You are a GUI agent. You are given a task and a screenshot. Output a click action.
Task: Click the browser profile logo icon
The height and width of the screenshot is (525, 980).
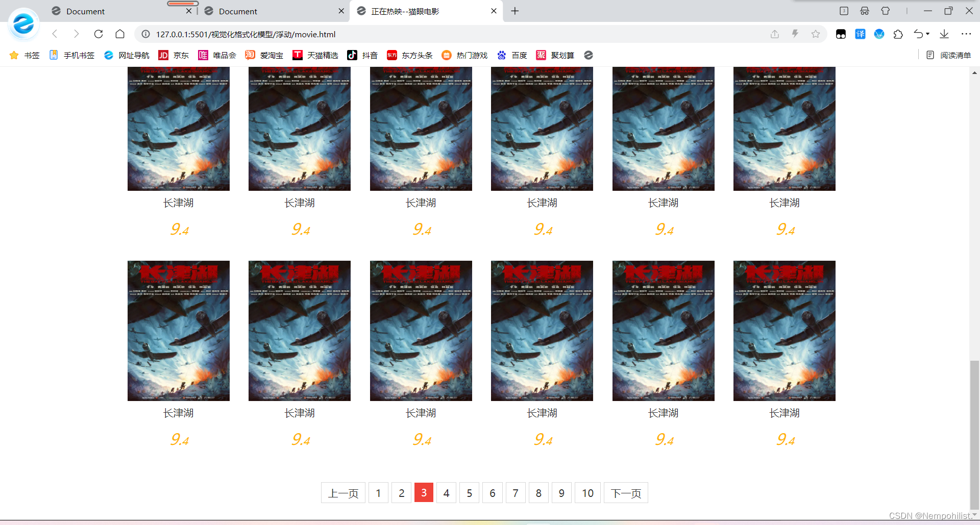click(x=23, y=23)
